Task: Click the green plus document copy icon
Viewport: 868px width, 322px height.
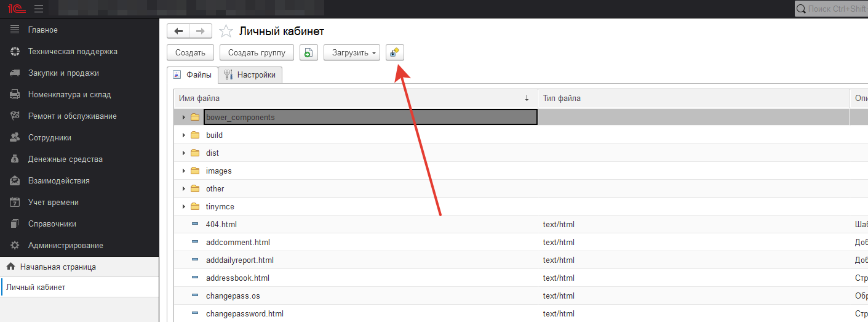Action: [308, 53]
